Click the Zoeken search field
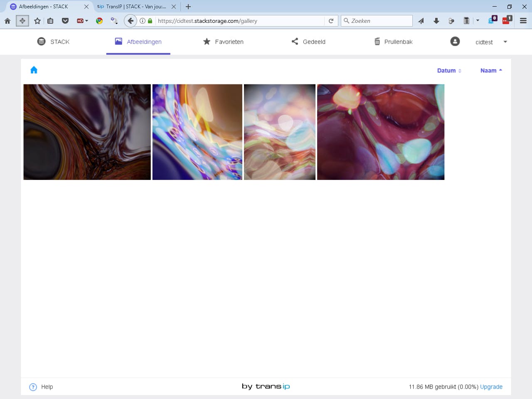The height and width of the screenshot is (399, 532). tap(377, 21)
